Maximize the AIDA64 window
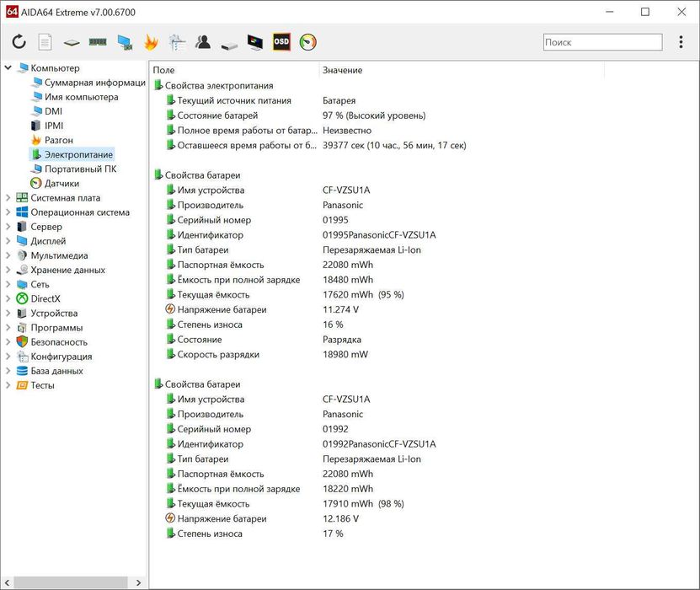Image resolution: width=700 pixels, height=590 pixels. [645, 12]
